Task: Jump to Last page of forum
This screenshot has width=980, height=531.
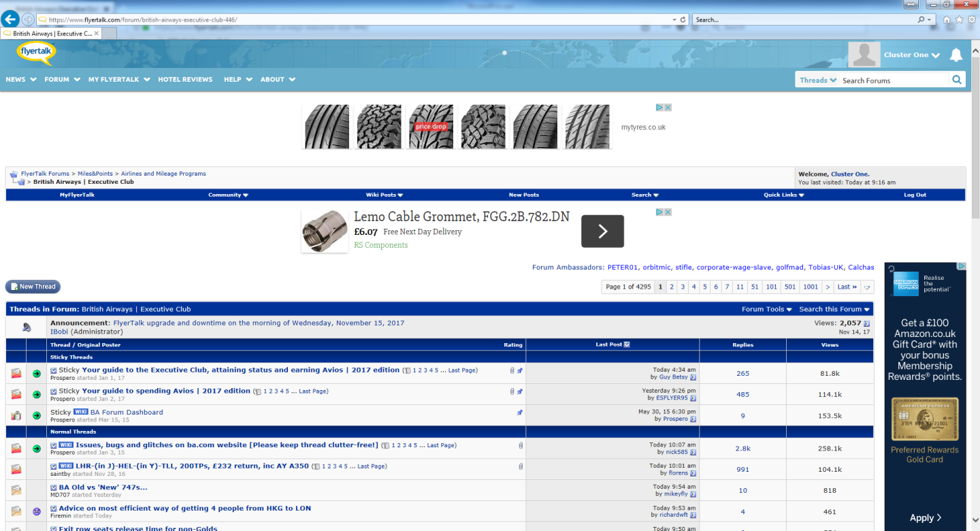Action: [x=847, y=287]
